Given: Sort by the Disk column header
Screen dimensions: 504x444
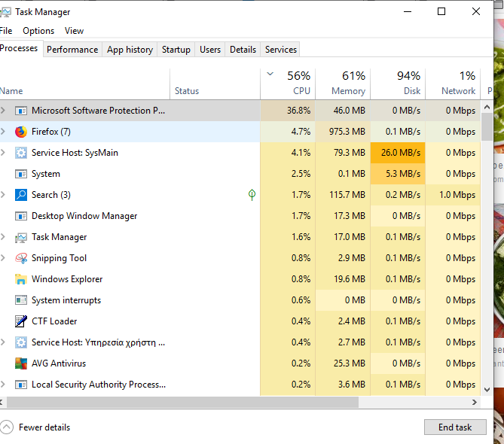Looking at the screenshot, I should tap(398, 84).
